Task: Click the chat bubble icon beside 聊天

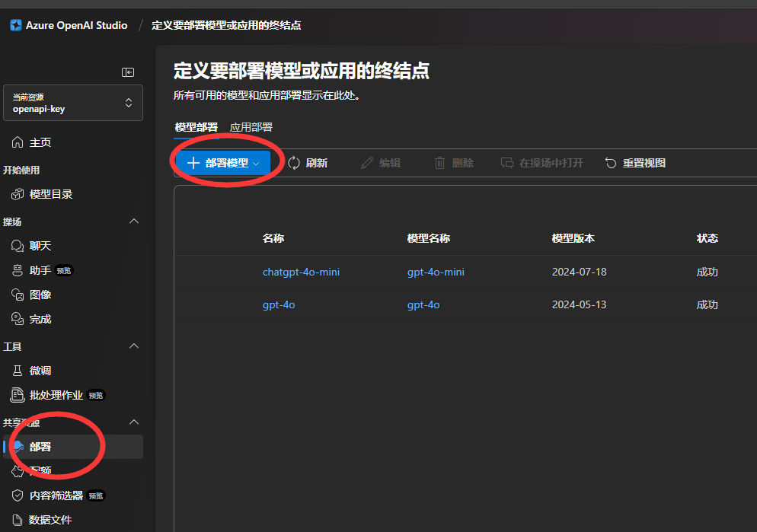Action: (x=18, y=246)
